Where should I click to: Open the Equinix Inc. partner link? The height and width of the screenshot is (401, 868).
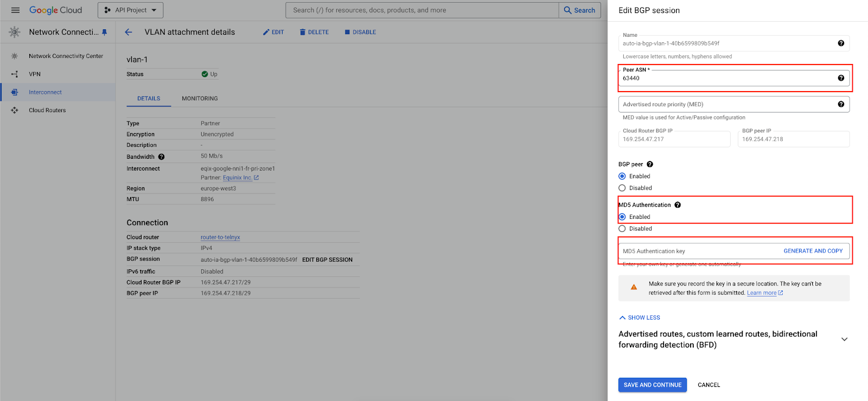click(x=241, y=178)
